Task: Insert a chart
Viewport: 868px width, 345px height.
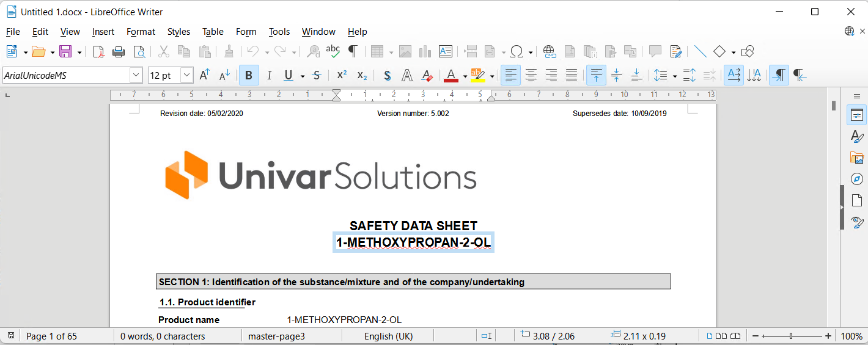Action: (x=425, y=51)
